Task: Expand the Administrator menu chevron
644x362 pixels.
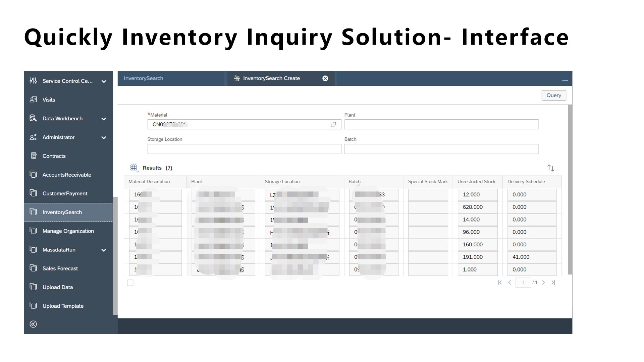Action: 104,138
